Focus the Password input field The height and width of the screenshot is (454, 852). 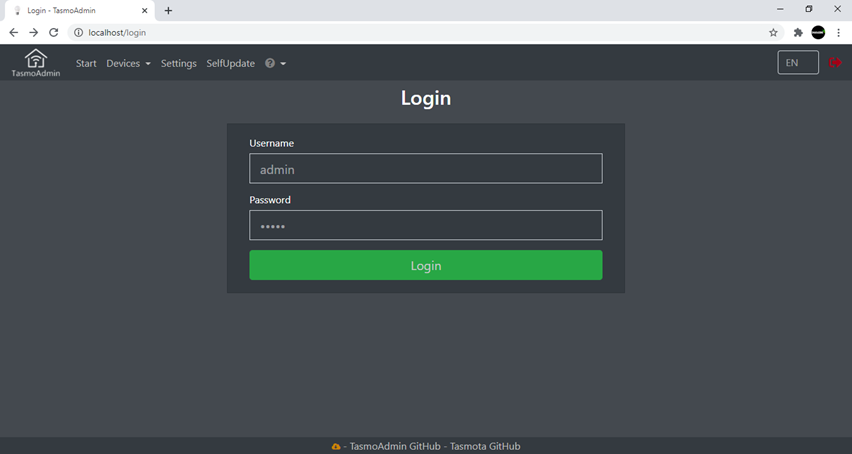[x=425, y=225]
